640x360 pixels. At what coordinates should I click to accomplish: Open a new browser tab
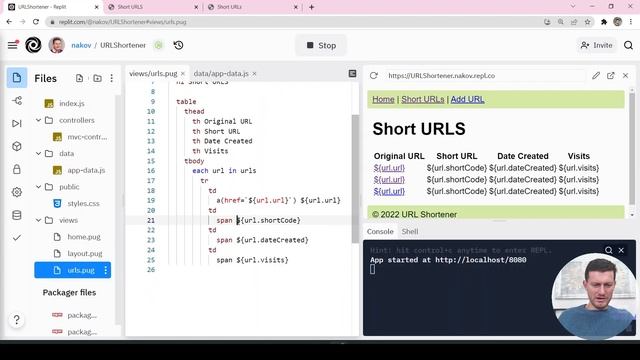pos(311,7)
